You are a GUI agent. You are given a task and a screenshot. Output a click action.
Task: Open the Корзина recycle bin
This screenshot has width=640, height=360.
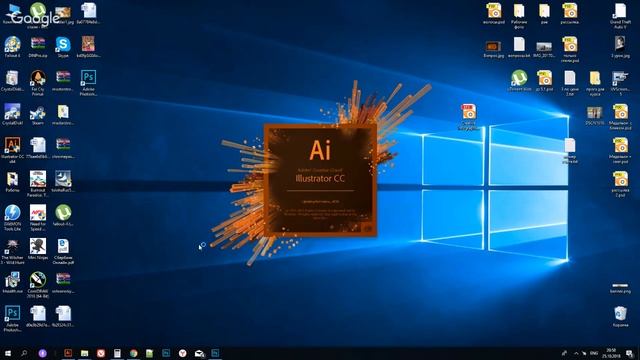[620, 316]
